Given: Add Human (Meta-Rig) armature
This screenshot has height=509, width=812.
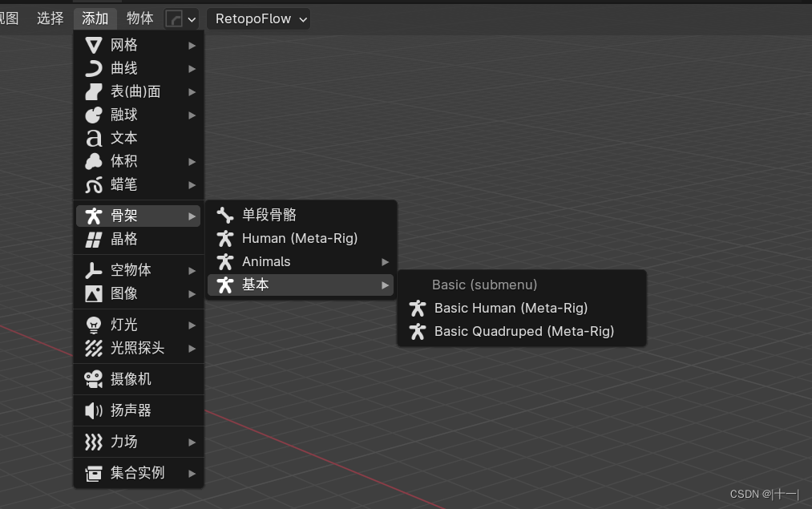Looking at the screenshot, I should click(301, 238).
